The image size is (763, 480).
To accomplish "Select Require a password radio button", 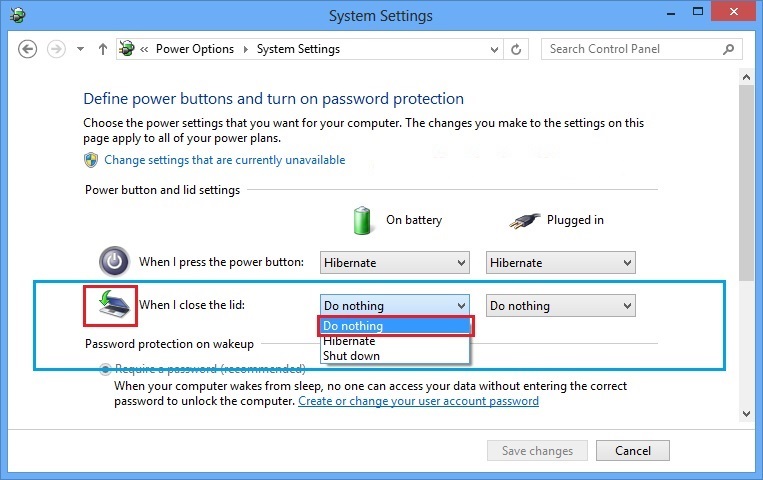I will pos(106,369).
